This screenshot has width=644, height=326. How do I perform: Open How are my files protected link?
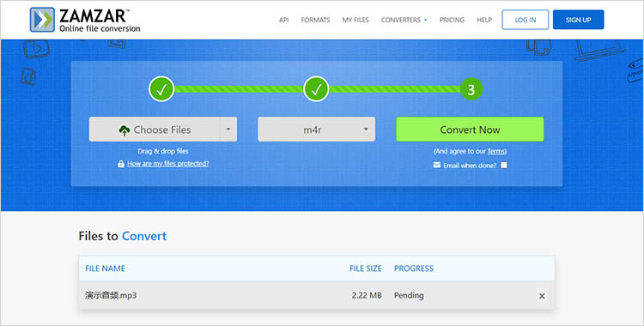click(x=168, y=163)
